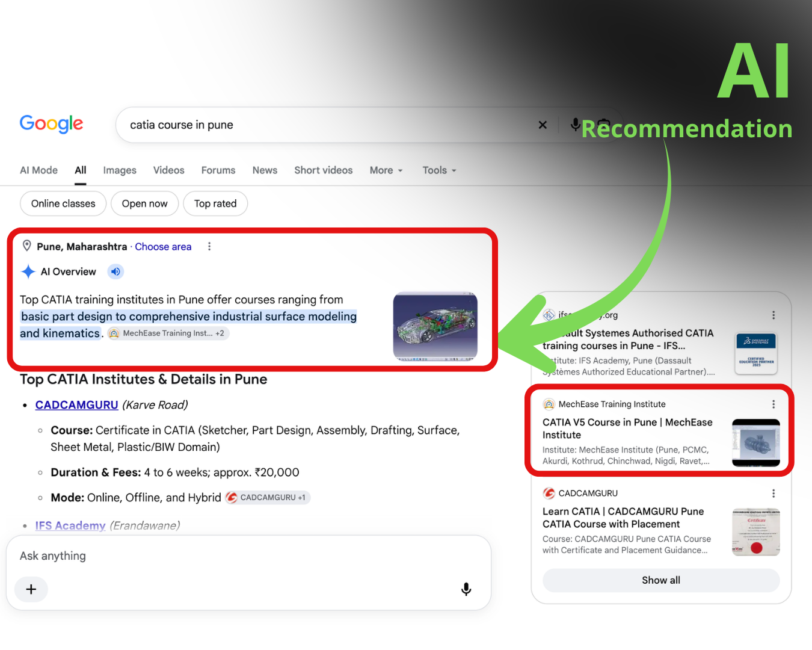
Task: Open the car CAD model thumbnail in AI Overview
Action: click(x=435, y=326)
